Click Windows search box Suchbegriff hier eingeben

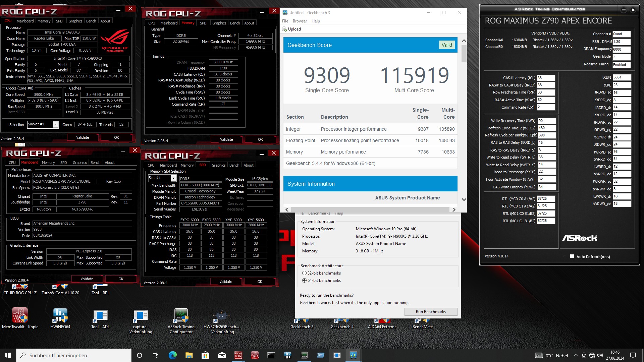[74, 355]
